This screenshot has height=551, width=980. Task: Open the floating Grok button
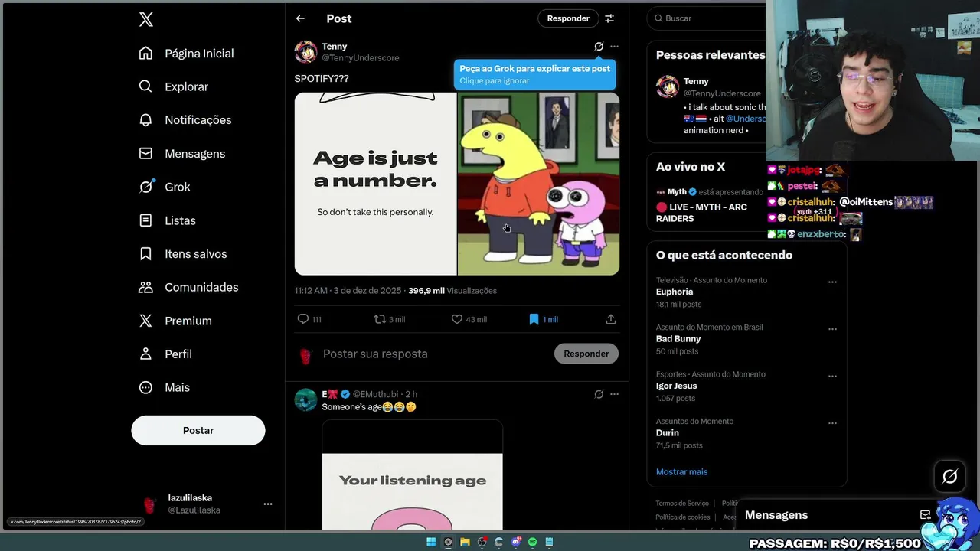[x=949, y=477]
